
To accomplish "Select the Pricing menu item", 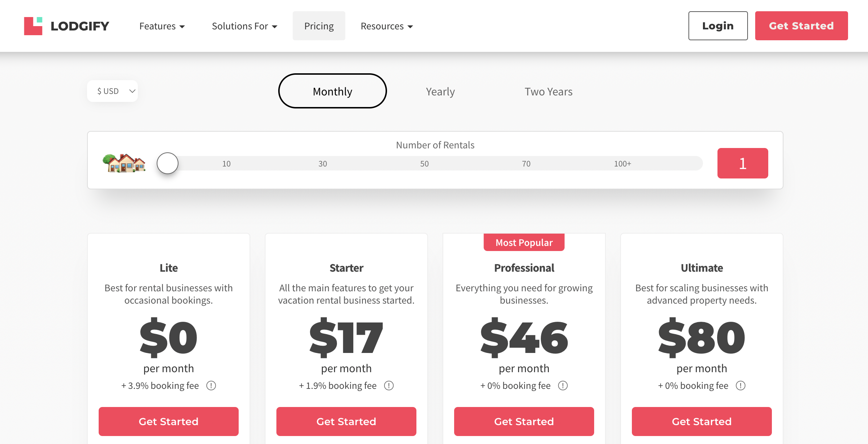I will pos(319,26).
